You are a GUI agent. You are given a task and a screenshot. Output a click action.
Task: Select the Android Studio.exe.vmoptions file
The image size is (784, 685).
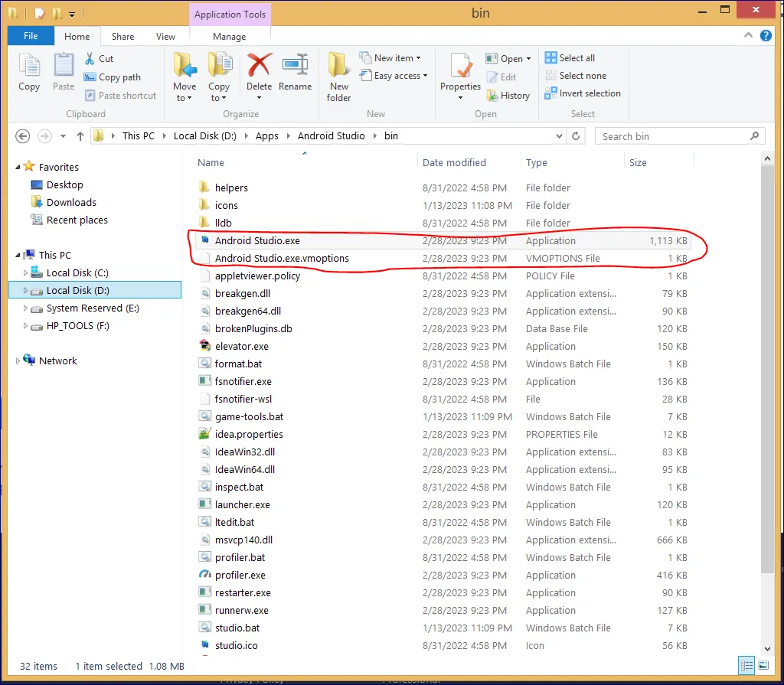point(443,258)
